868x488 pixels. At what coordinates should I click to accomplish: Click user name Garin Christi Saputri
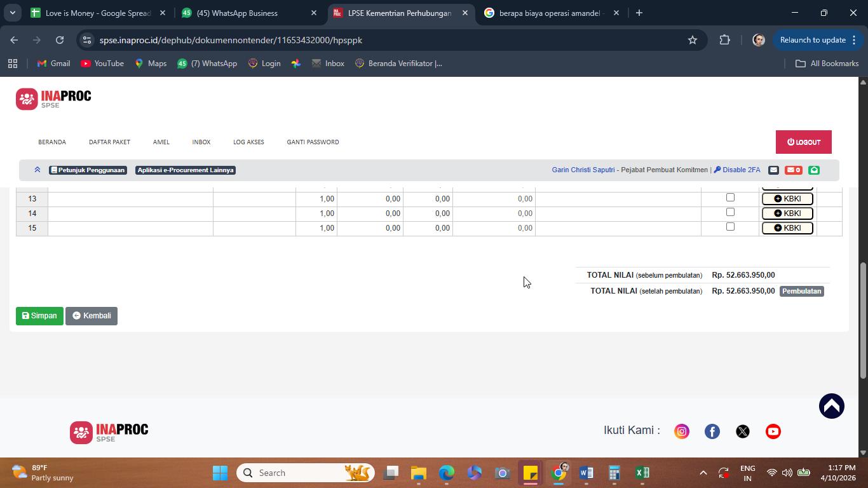tap(583, 170)
